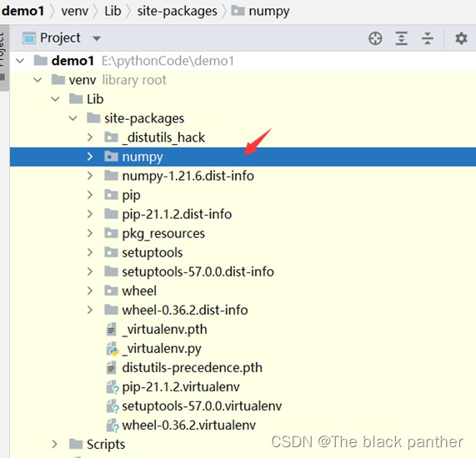476x458 pixels.
Task: Select the _virtualenv.pth file
Action: pyautogui.click(x=164, y=330)
